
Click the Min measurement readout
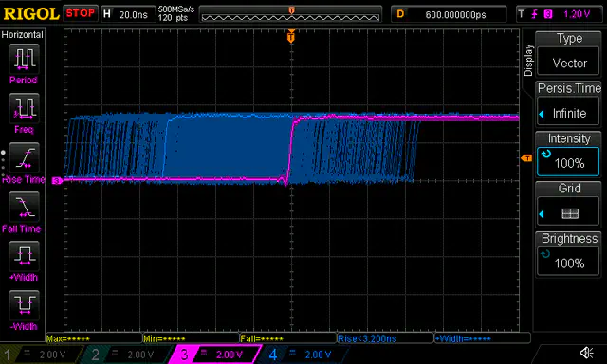pos(191,338)
